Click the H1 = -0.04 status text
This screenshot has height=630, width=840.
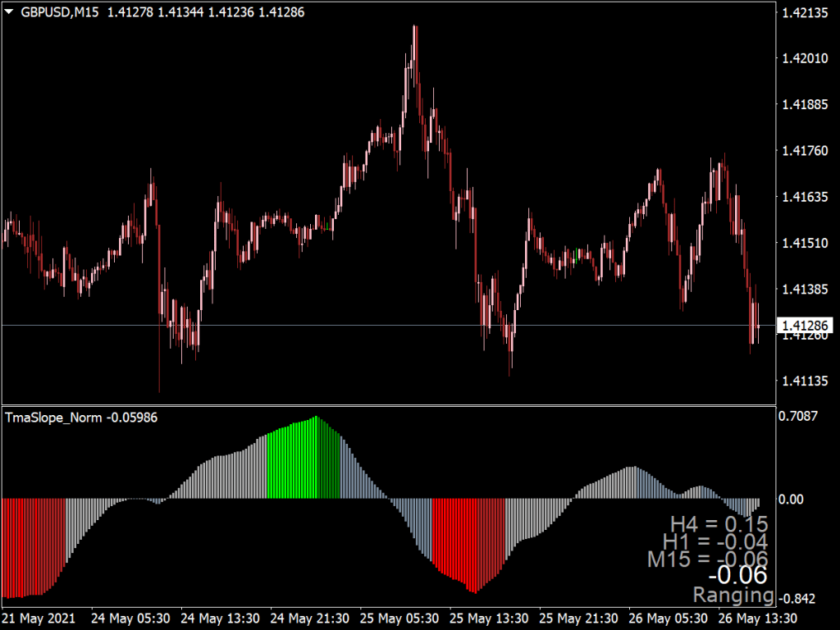714,542
